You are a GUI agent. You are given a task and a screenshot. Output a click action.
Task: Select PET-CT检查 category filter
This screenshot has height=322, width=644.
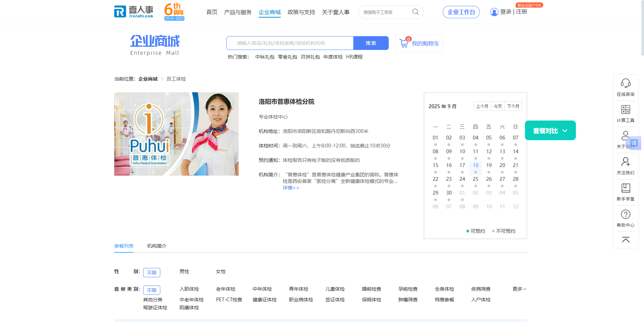[x=229, y=300]
